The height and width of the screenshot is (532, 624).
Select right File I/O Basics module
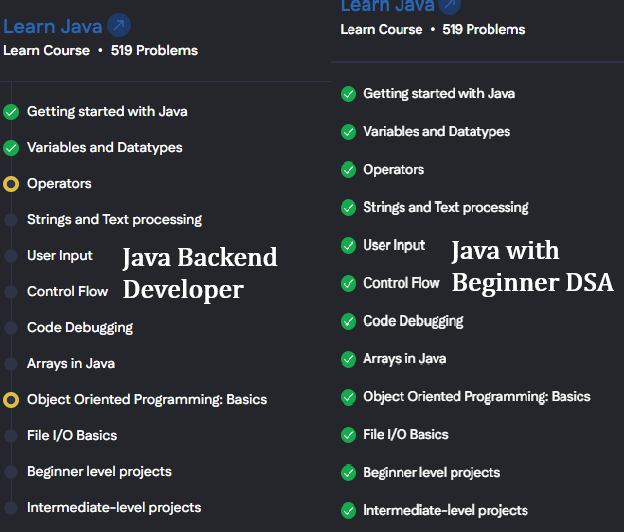pyautogui.click(x=406, y=435)
